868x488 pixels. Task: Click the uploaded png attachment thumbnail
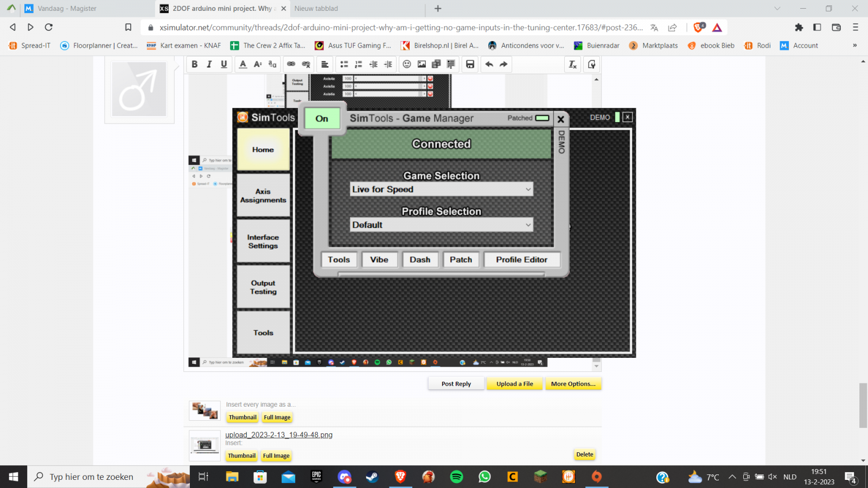click(205, 446)
